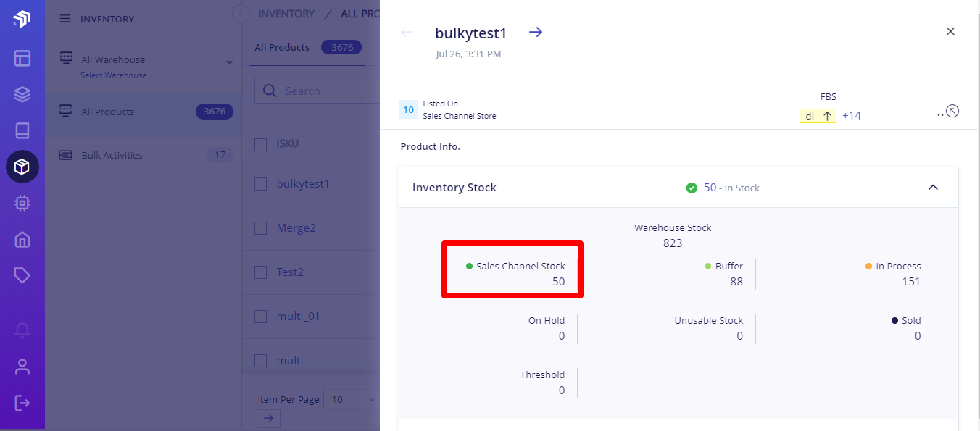The image size is (980, 431).
Task: Go to next product with right arrow
Action: click(x=536, y=32)
